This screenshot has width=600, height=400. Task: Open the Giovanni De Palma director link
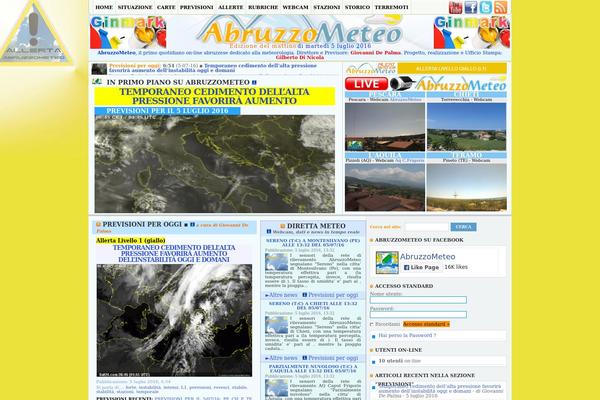pos(376,53)
